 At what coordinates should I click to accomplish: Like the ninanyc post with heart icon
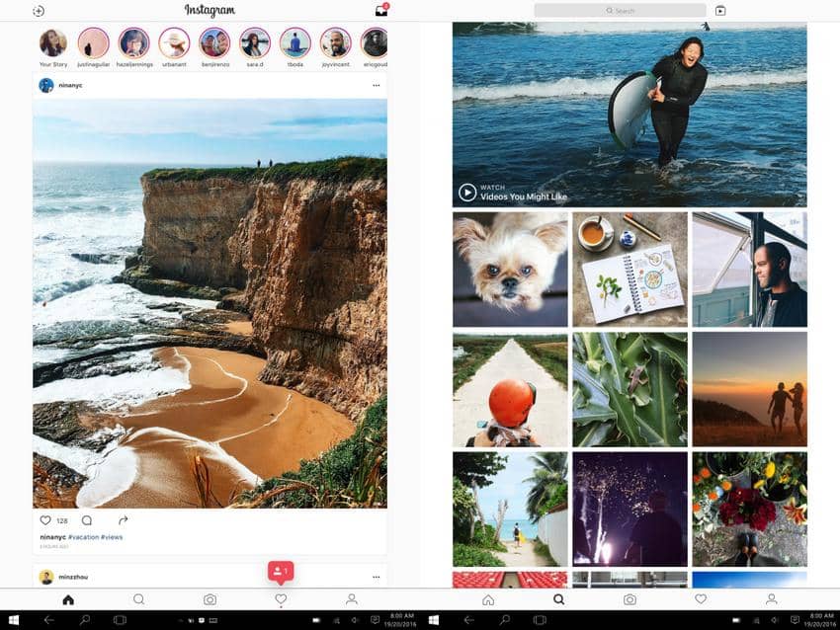44,520
